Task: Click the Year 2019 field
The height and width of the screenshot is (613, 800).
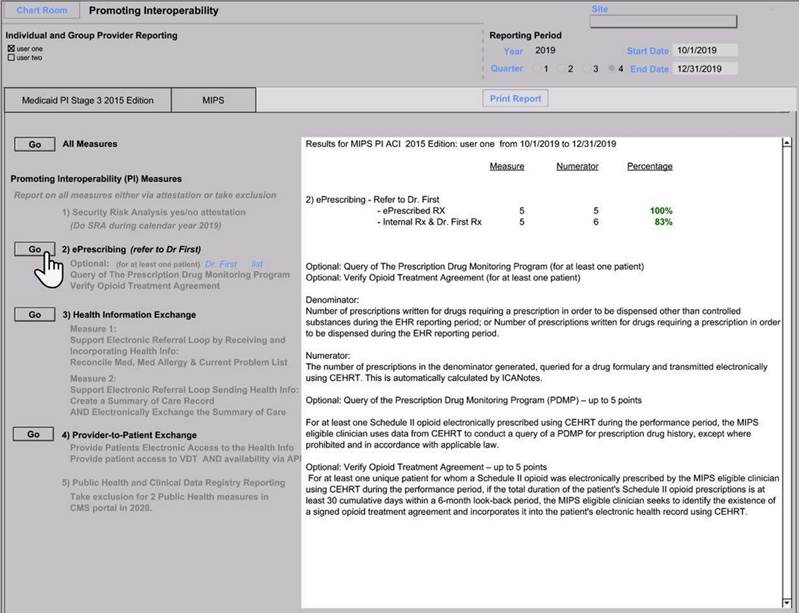Action: 546,50
